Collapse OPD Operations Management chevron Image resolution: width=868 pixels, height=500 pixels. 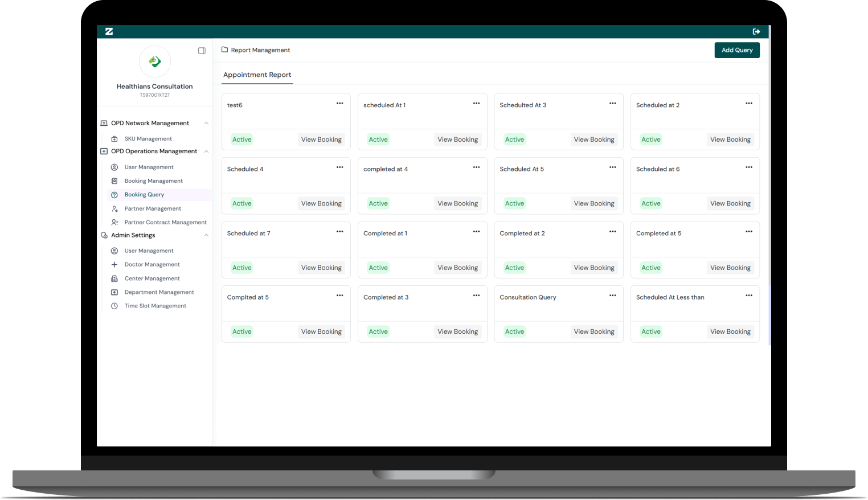(x=206, y=151)
